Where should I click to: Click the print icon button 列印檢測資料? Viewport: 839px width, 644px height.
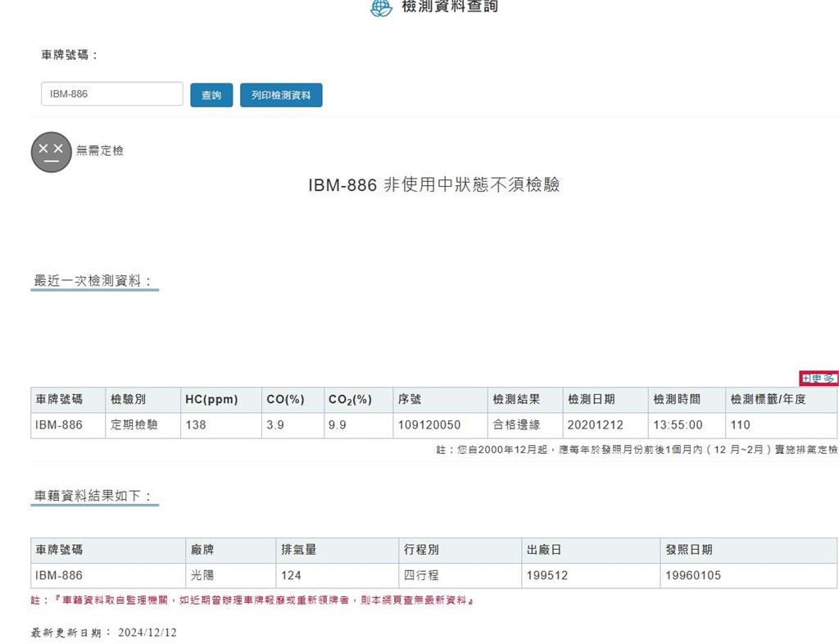coord(280,95)
